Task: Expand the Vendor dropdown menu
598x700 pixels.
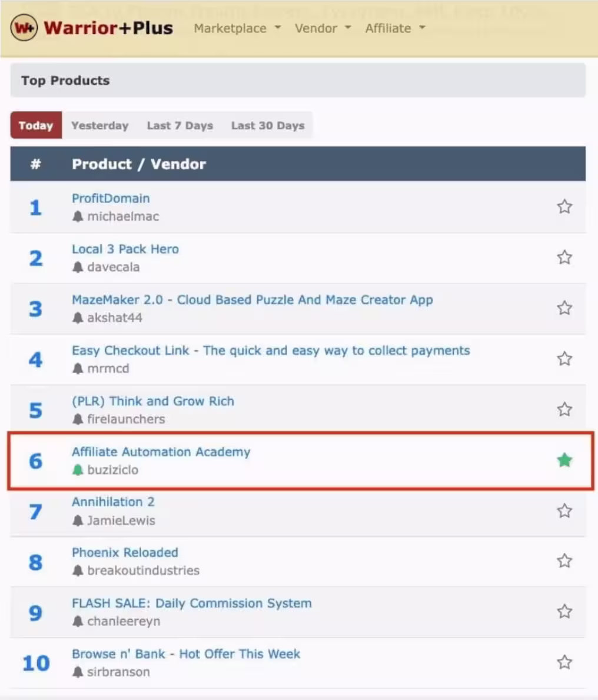Action: (323, 28)
